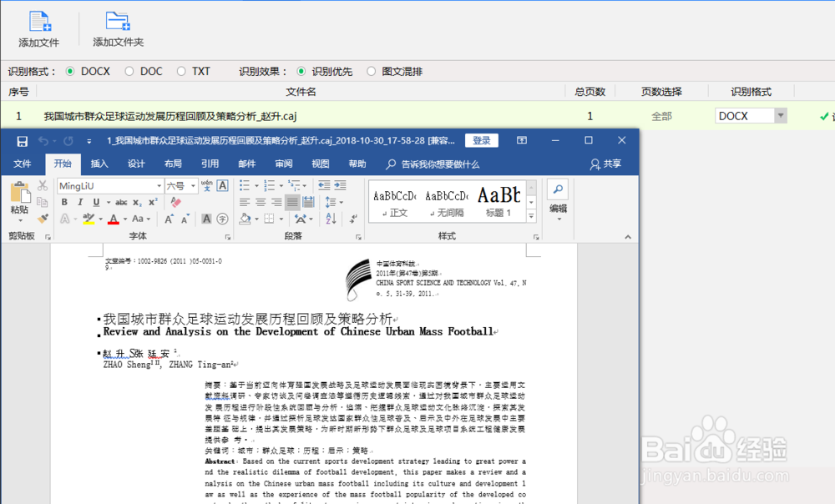Enable 图文混排 recognition mode
This screenshot has width=835, height=504.
(x=370, y=71)
